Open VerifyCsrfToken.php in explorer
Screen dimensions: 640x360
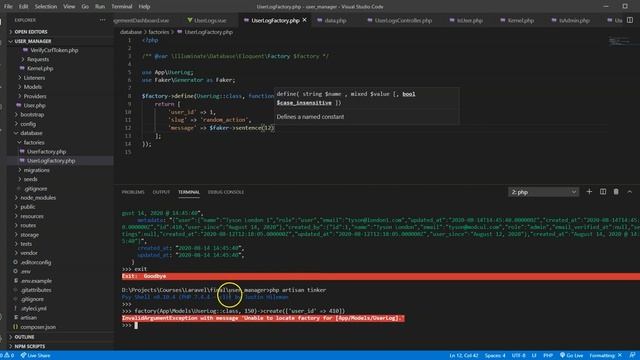[54, 50]
